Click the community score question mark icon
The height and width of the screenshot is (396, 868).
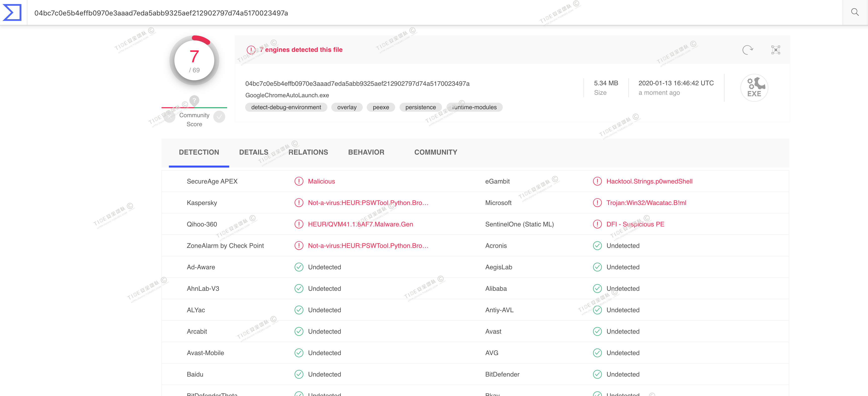point(194,100)
